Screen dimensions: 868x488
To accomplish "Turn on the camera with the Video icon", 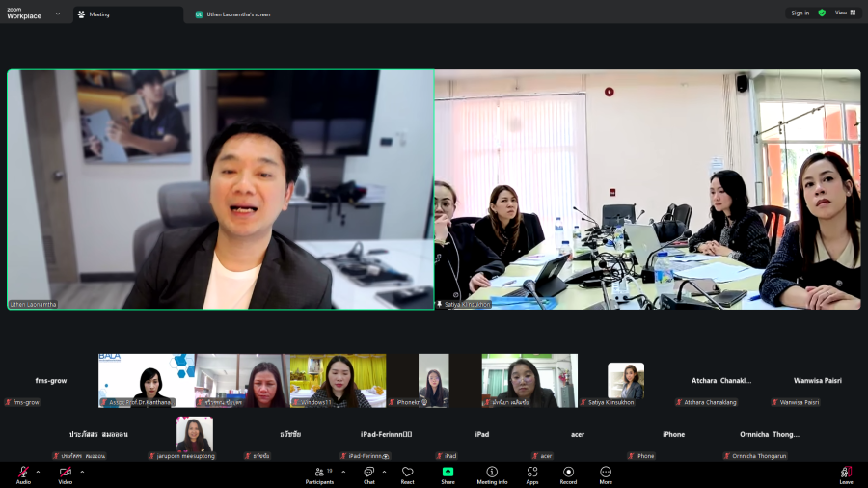I will click(x=65, y=473).
